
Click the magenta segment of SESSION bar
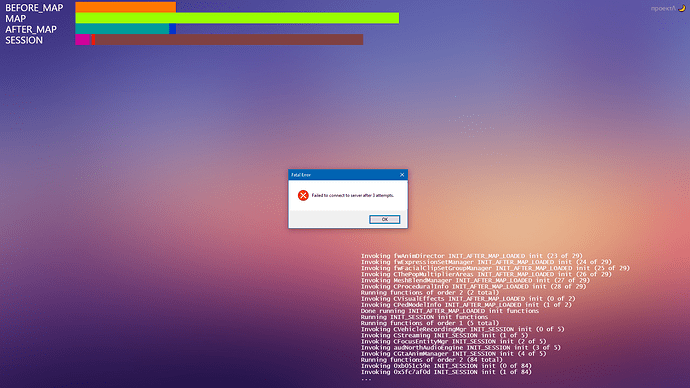[x=82, y=40]
